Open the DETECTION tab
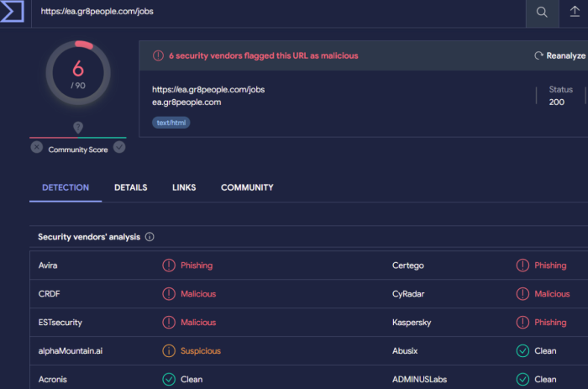 [x=66, y=187]
